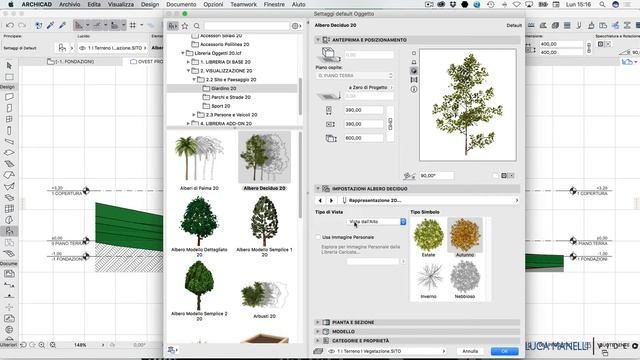Open Rappresentazione 2D page selector
Screen dimensions: 640x360
click(430, 200)
